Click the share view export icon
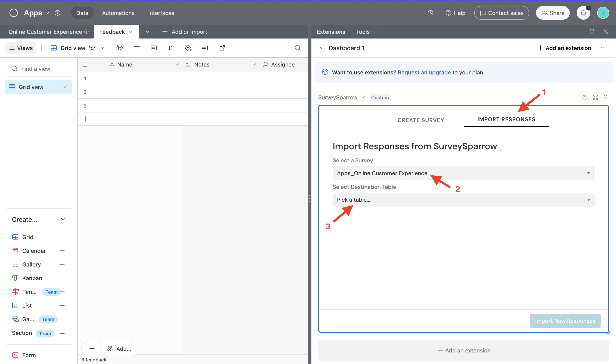616x364 pixels. 222,48
